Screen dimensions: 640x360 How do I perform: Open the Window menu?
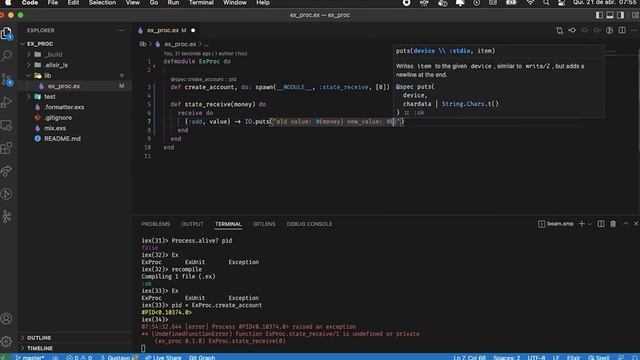[235, 3]
